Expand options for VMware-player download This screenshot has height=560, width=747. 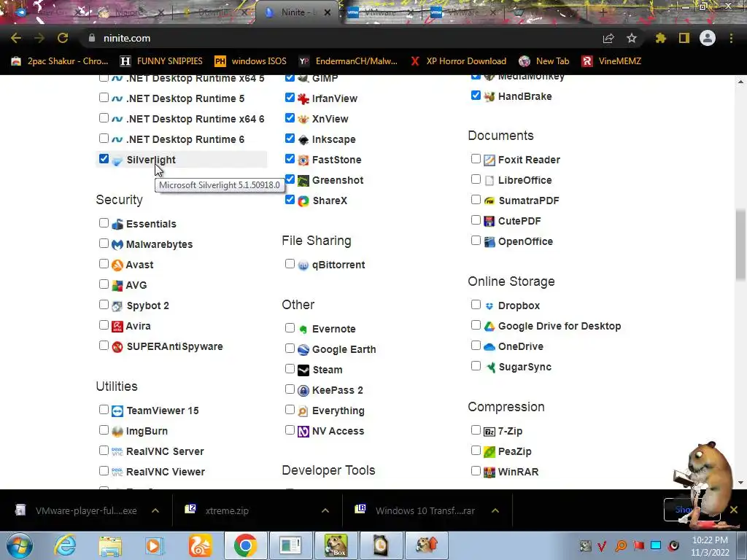point(155,510)
